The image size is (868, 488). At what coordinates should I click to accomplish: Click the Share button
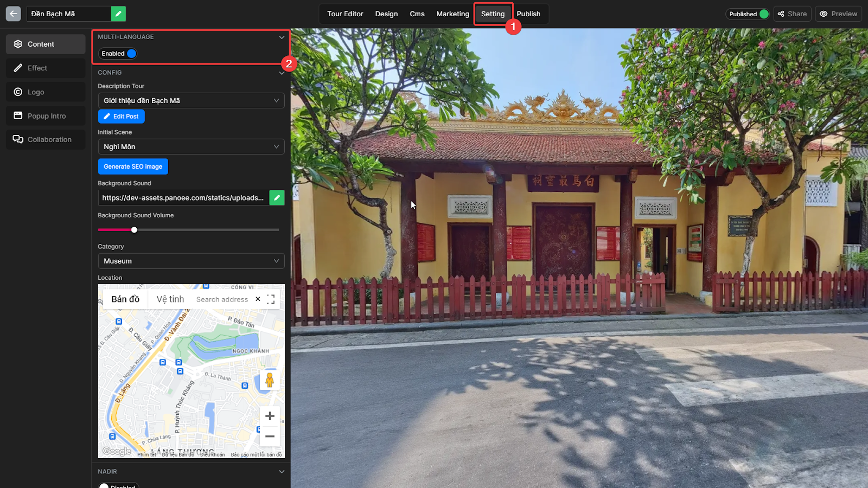(792, 14)
